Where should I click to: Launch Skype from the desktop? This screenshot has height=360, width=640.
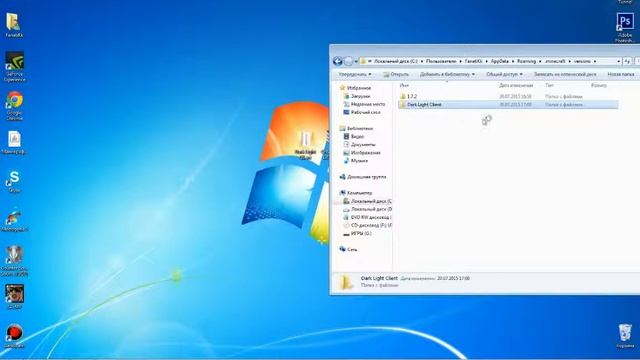14,181
